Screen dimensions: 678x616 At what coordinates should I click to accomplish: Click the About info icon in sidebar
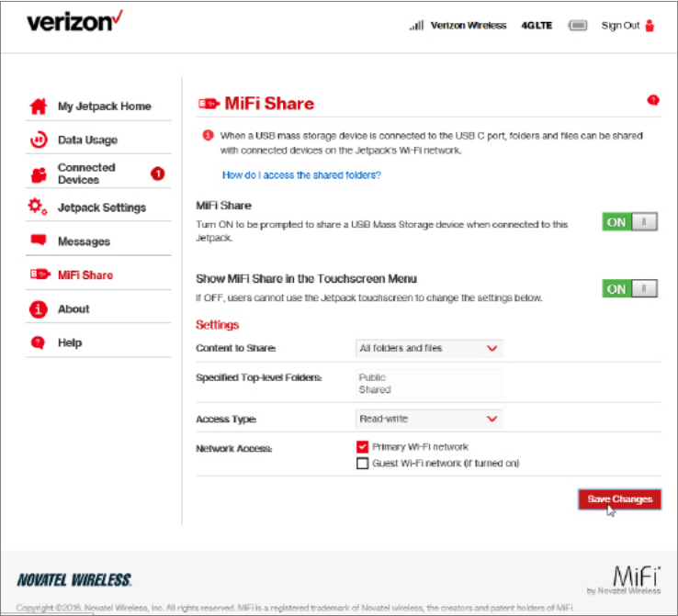(x=38, y=308)
